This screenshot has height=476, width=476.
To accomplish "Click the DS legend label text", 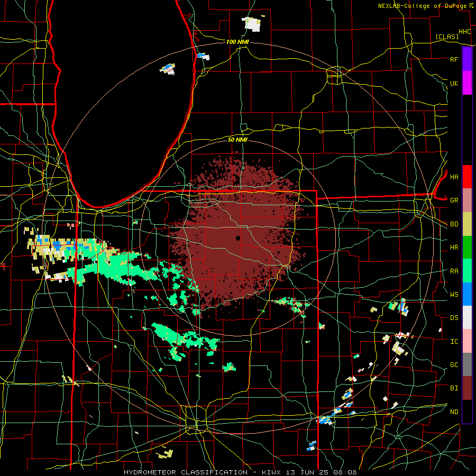I will tap(454, 318).
